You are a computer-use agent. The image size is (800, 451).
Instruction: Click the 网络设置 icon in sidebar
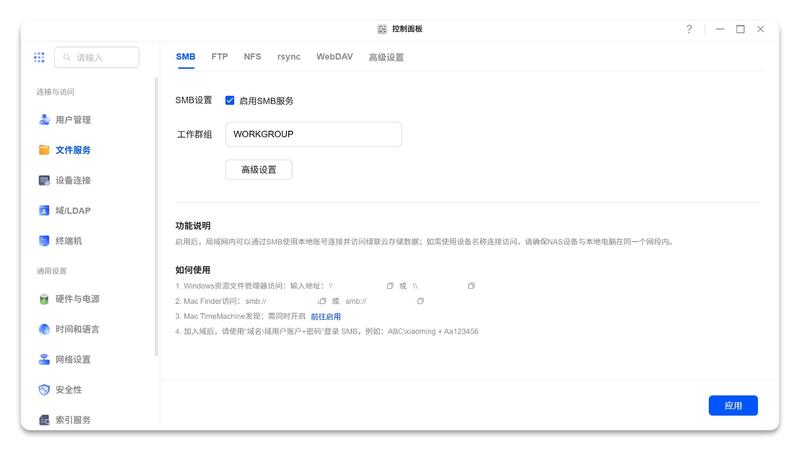tap(44, 359)
